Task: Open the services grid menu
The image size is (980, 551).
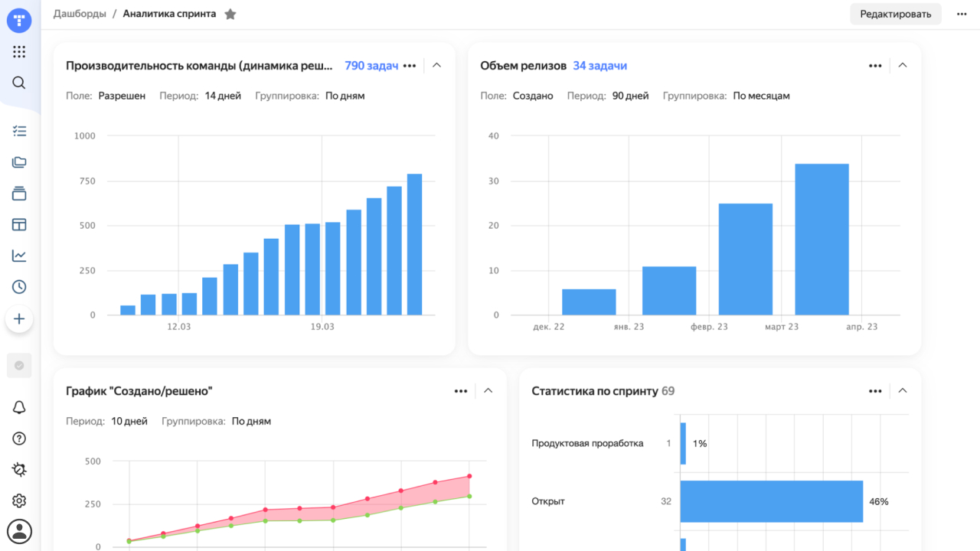Action: [19, 52]
